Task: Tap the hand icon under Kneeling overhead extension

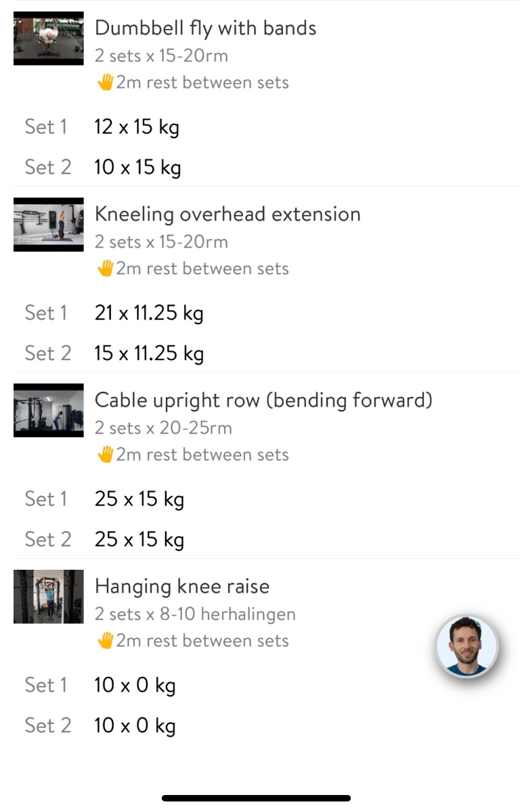Action: (x=105, y=269)
